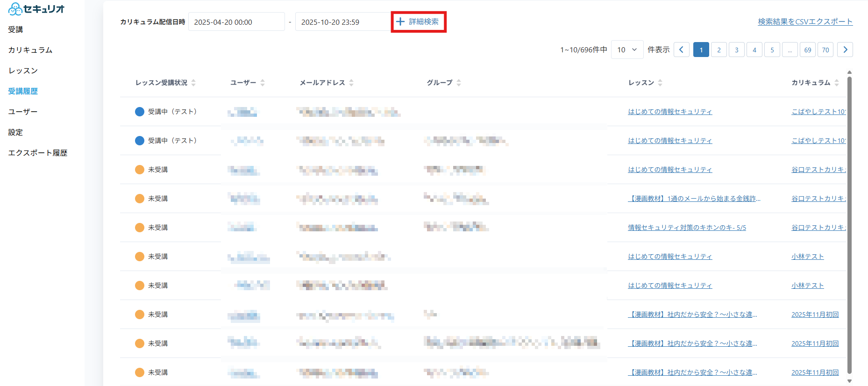This screenshot has height=386, width=868.
Task: Click the レッスン受講状況 column header
Action: tap(161, 83)
